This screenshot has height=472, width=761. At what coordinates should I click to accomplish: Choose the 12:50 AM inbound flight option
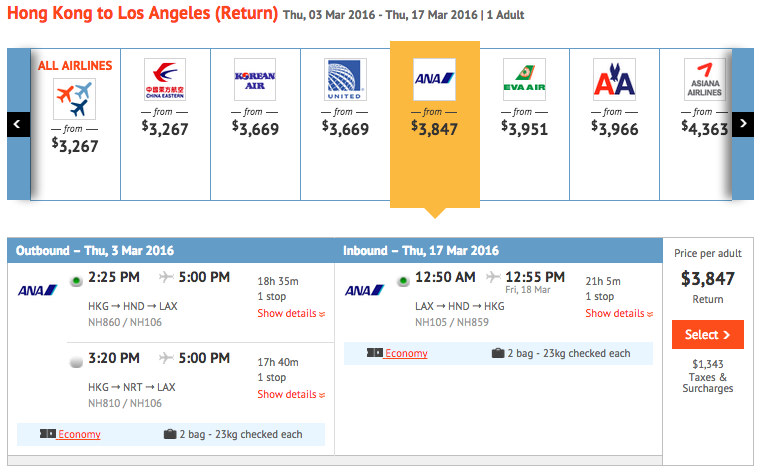pos(403,281)
